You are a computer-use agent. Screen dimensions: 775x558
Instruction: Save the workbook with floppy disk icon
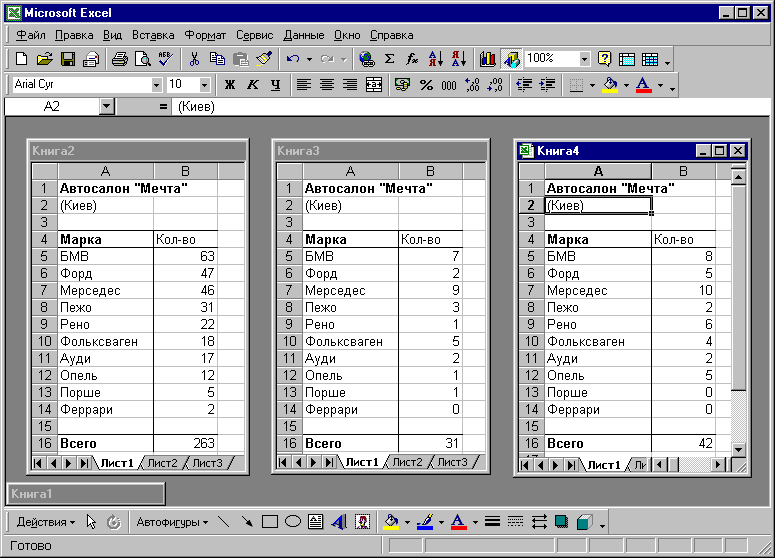[x=68, y=59]
